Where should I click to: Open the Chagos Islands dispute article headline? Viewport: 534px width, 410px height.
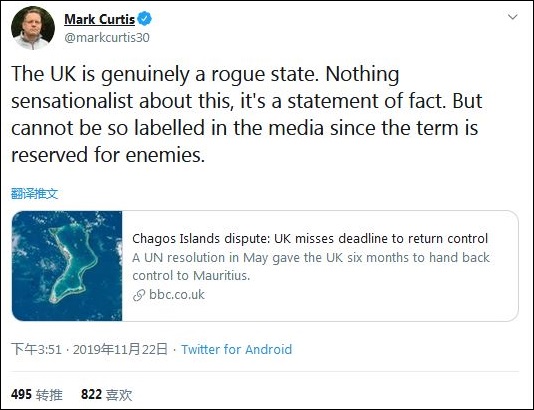pyautogui.click(x=310, y=238)
